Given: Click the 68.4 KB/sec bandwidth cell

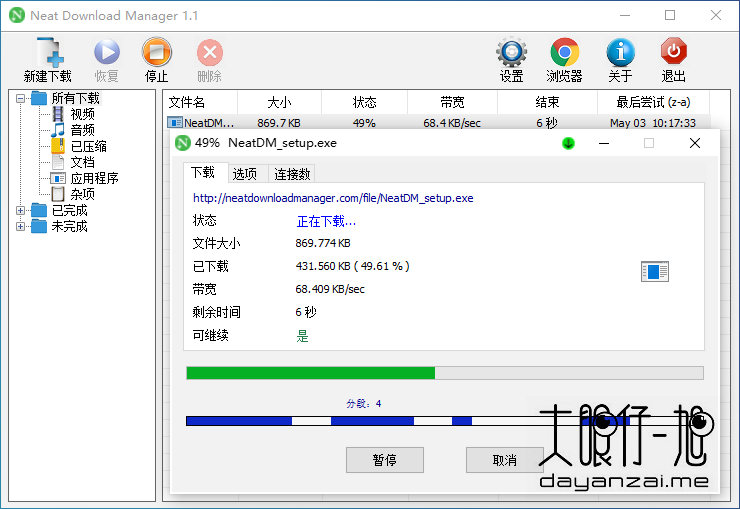Looking at the screenshot, I should 452,123.
